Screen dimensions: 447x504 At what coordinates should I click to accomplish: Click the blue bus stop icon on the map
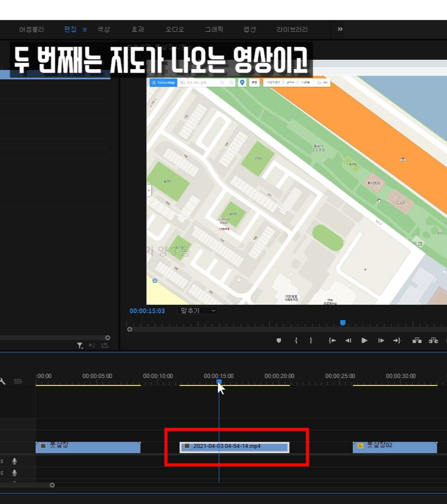[155, 280]
